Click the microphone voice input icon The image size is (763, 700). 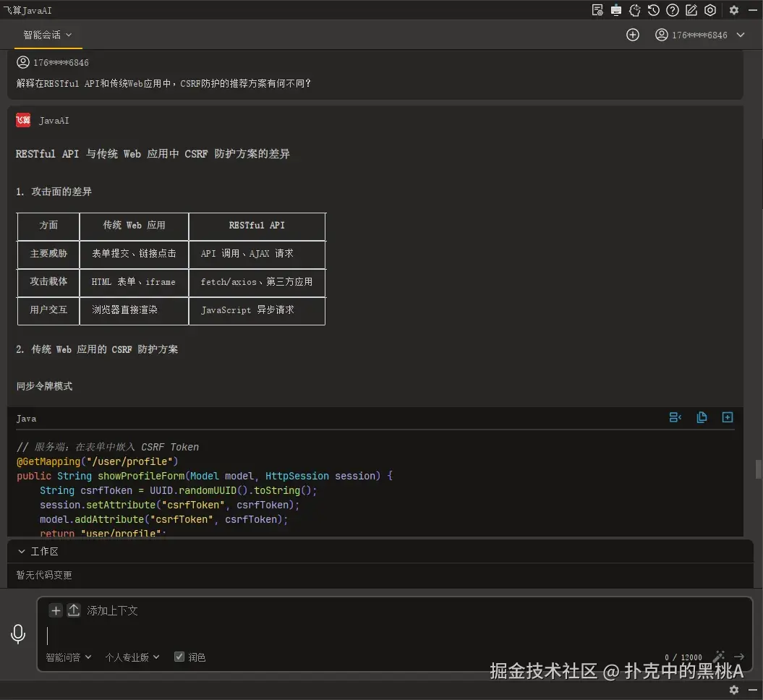(x=18, y=634)
